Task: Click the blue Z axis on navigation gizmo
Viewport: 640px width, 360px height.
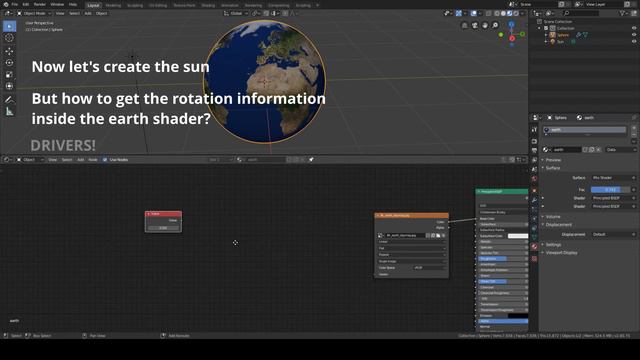Action: 511,24
